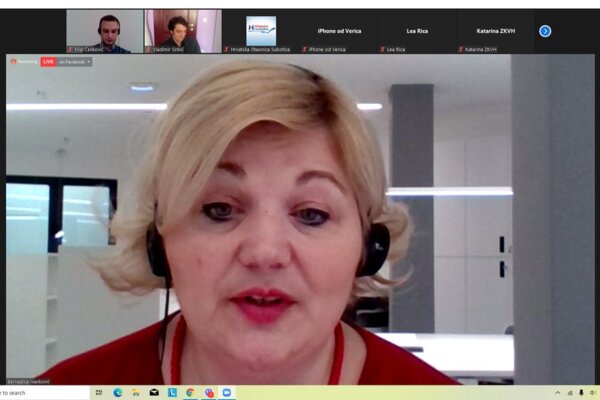Viewport: 600px width, 400px height.
Task: Select the Lea Rica participant tile
Action: 418,31
